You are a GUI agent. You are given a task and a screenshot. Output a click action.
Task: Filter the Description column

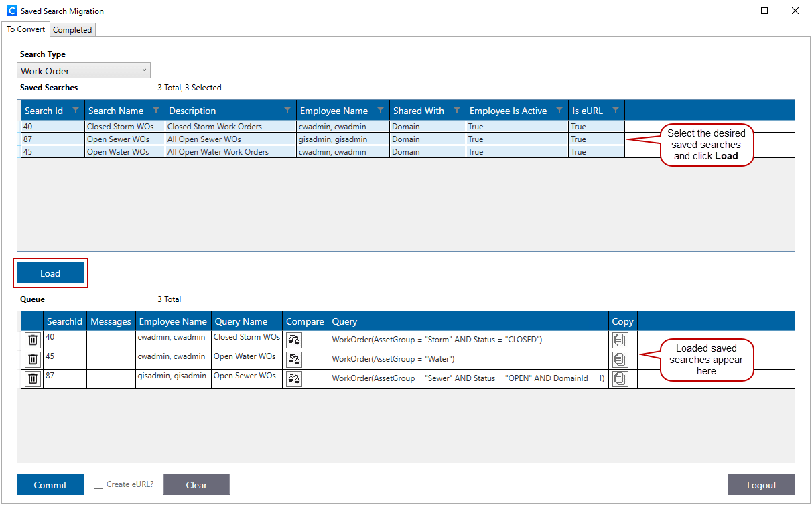pyautogui.click(x=287, y=111)
